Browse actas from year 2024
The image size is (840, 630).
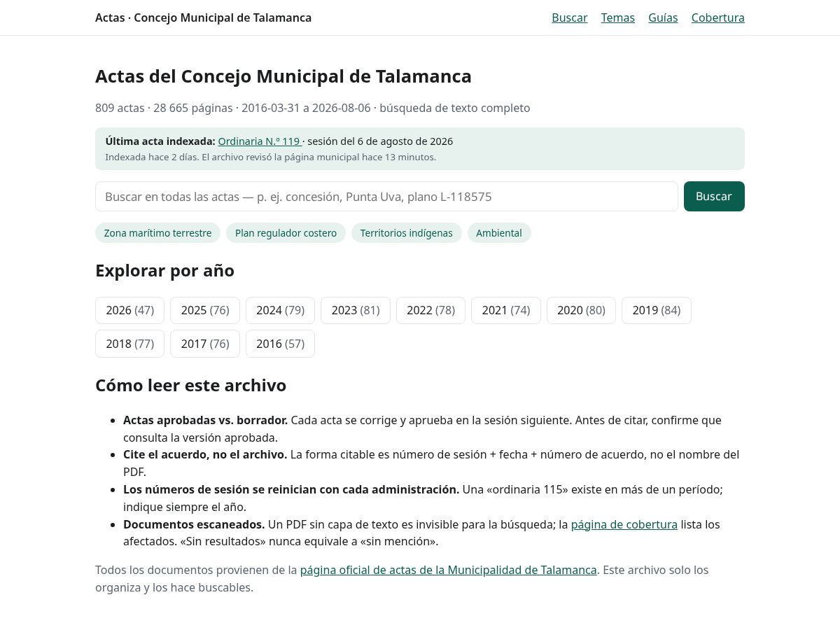280,310
